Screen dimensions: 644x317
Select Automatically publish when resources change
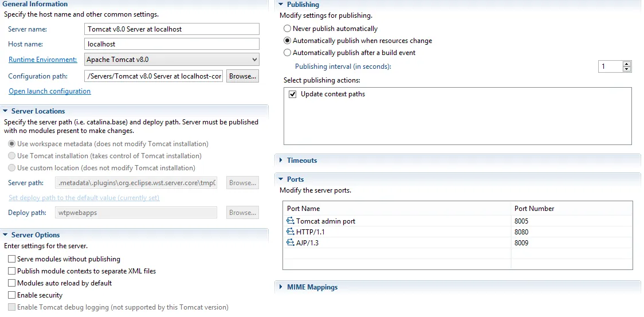click(288, 41)
